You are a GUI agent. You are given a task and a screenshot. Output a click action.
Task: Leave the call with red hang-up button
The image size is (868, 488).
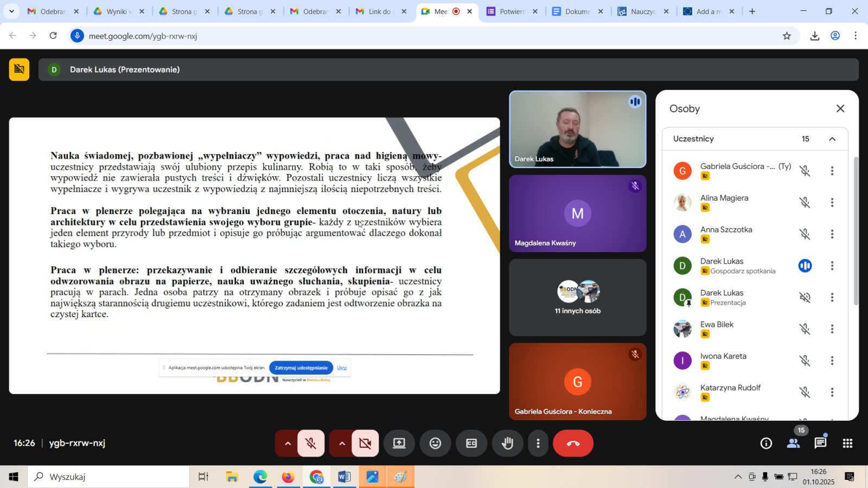(573, 444)
